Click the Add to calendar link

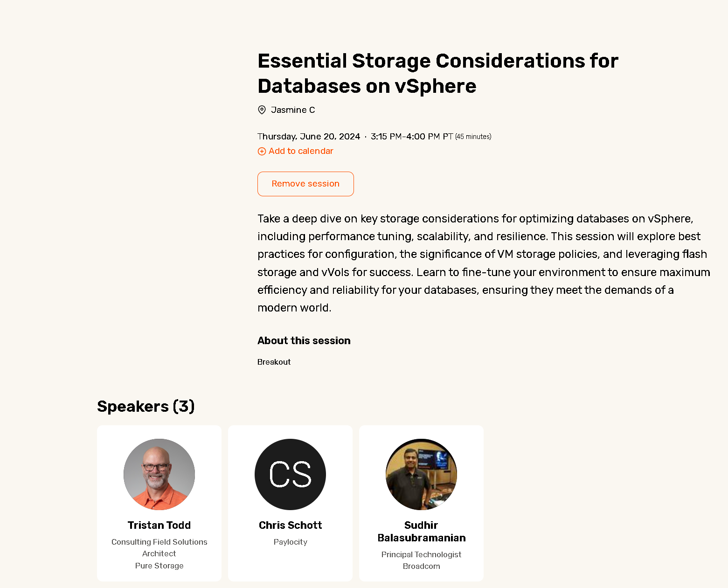(301, 151)
